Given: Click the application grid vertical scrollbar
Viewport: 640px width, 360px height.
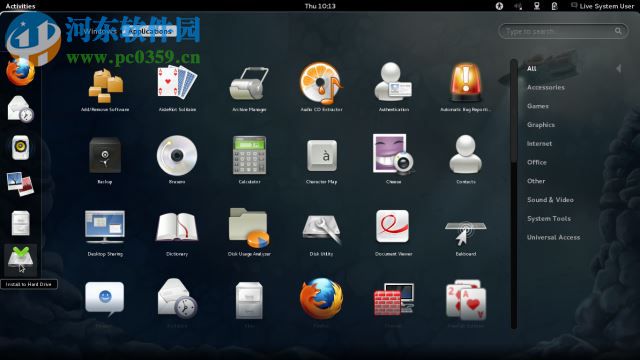Looking at the screenshot, I should (514, 194).
